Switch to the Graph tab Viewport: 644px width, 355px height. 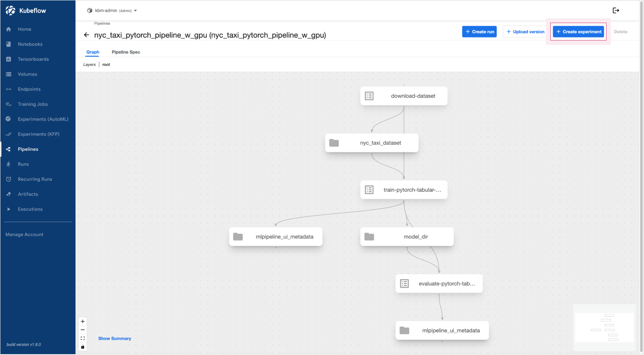coord(93,52)
